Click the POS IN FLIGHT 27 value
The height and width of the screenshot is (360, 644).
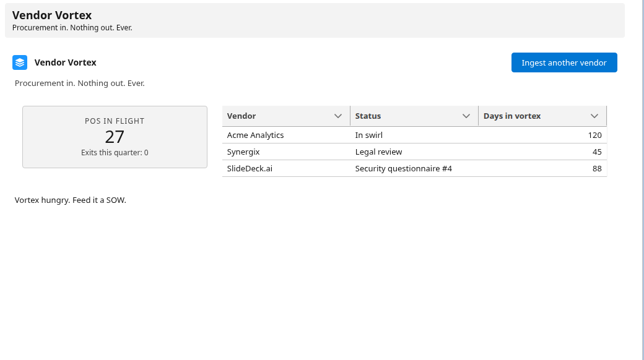(x=115, y=137)
